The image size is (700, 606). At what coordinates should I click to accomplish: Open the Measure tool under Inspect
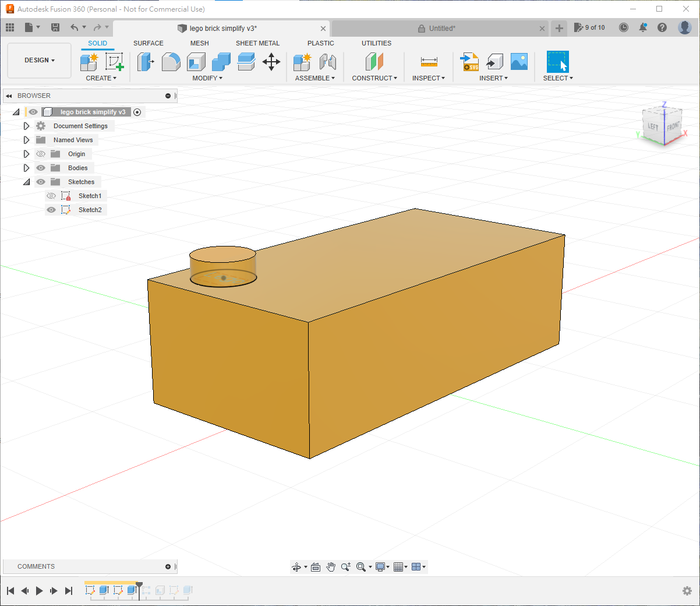[x=429, y=61]
